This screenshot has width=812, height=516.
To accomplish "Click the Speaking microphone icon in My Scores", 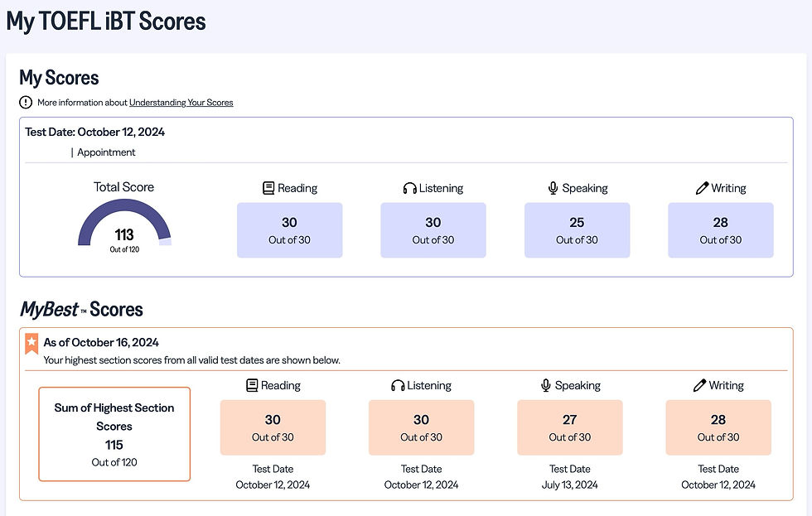I will coord(553,188).
